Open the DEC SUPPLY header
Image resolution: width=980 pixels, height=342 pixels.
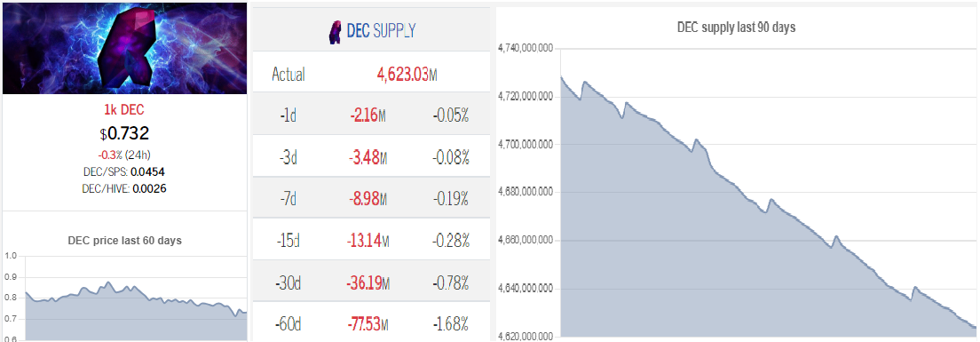(373, 31)
